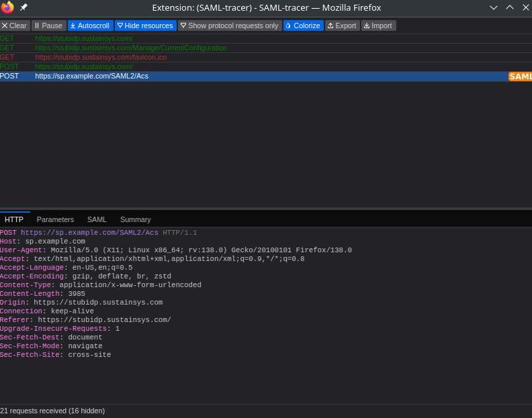The image size is (532, 418).
Task: Select the favicon.ico GET request
Action: pyautogui.click(x=266, y=57)
